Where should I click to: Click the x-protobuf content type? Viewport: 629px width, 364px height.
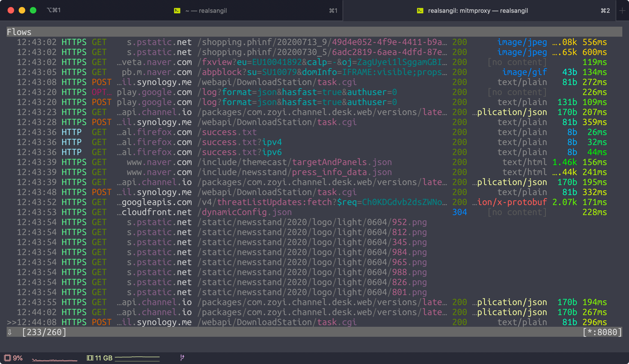pyautogui.click(x=509, y=202)
